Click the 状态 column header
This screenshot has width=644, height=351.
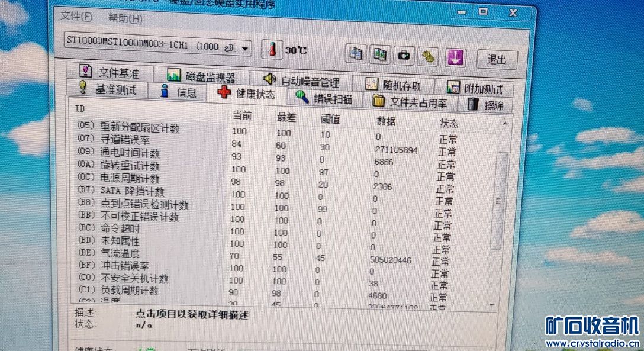pos(449,124)
